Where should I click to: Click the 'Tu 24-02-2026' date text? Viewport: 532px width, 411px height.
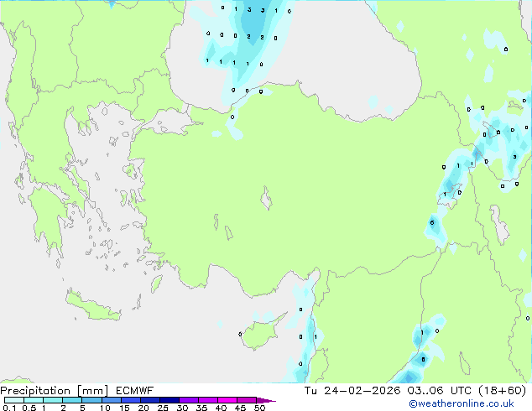[x=352, y=391]
